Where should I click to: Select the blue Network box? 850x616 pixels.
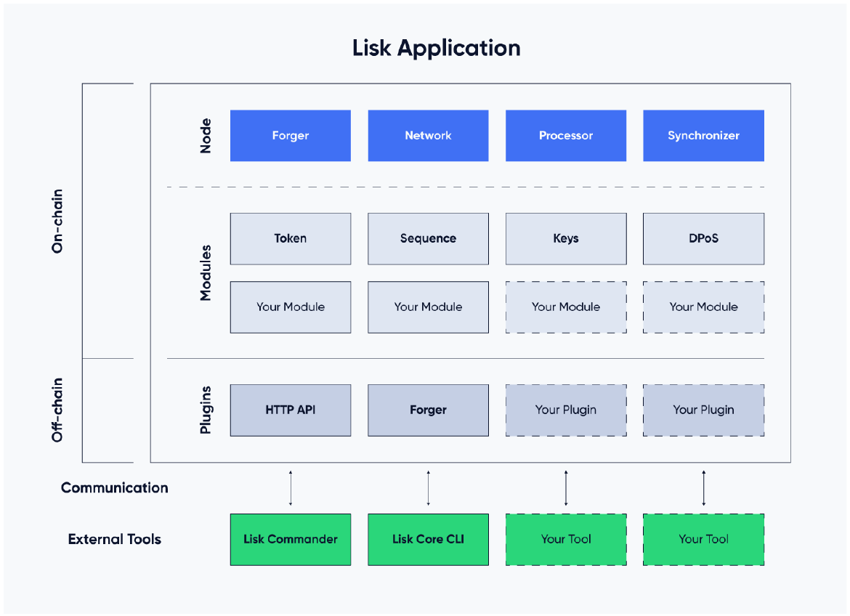(428, 136)
